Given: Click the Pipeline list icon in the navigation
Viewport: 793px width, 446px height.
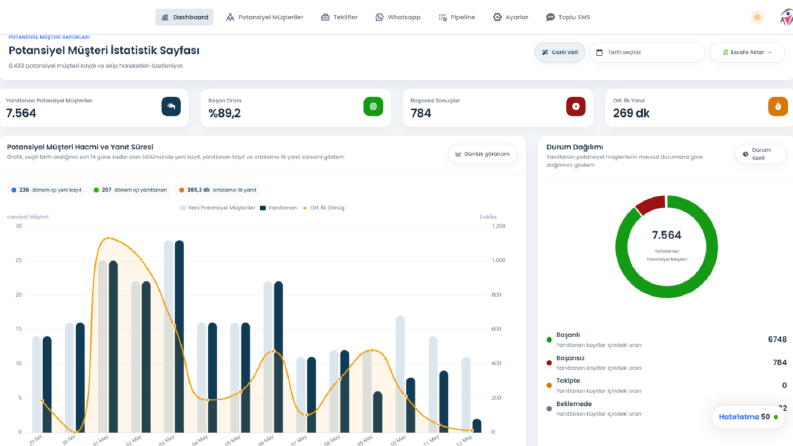Looking at the screenshot, I should [x=443, y=17].
